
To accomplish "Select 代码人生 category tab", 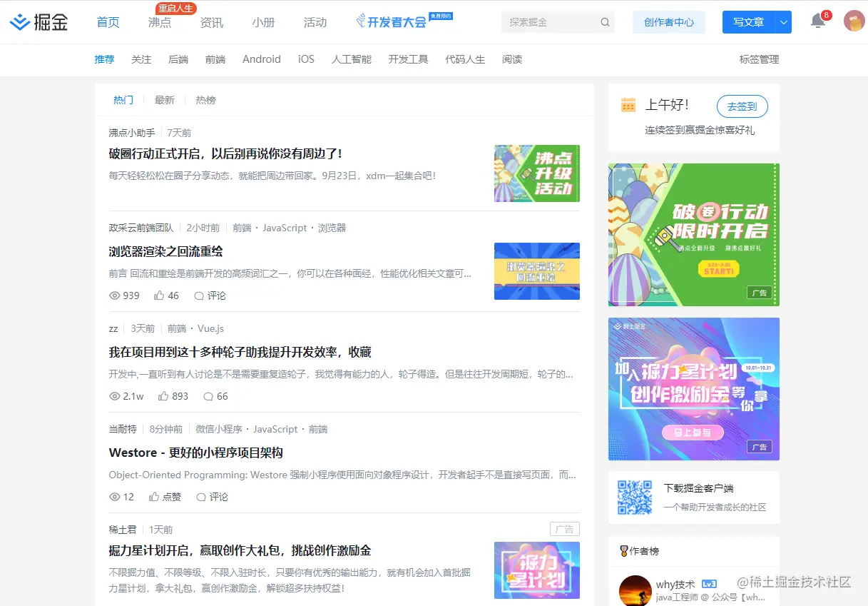I will pos(465,59).
